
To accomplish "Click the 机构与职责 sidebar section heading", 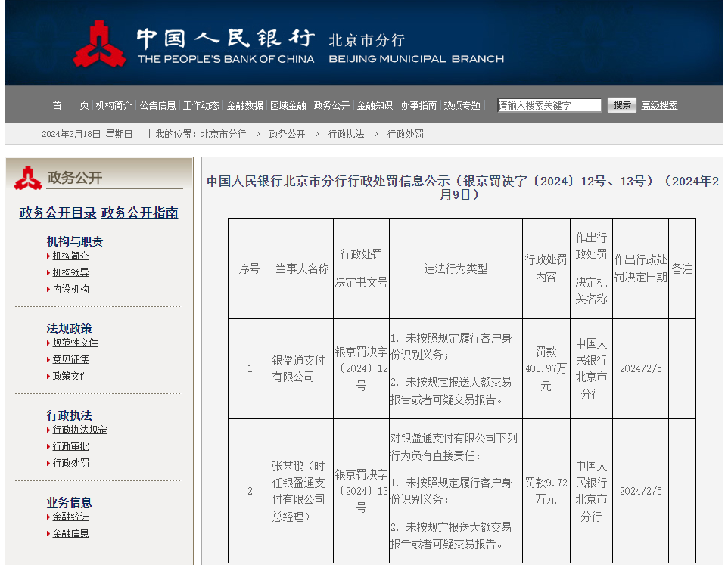I will point(75,241).
